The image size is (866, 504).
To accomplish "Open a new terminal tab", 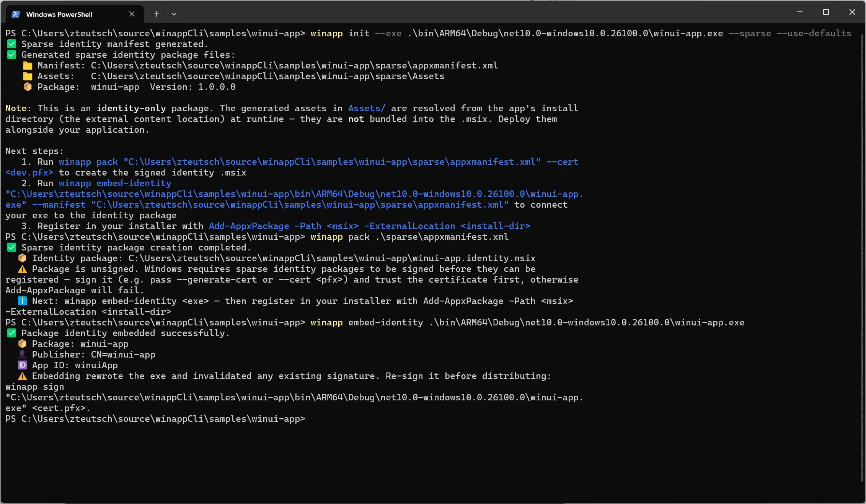I will pyautogui.click(x=157, y=14).
